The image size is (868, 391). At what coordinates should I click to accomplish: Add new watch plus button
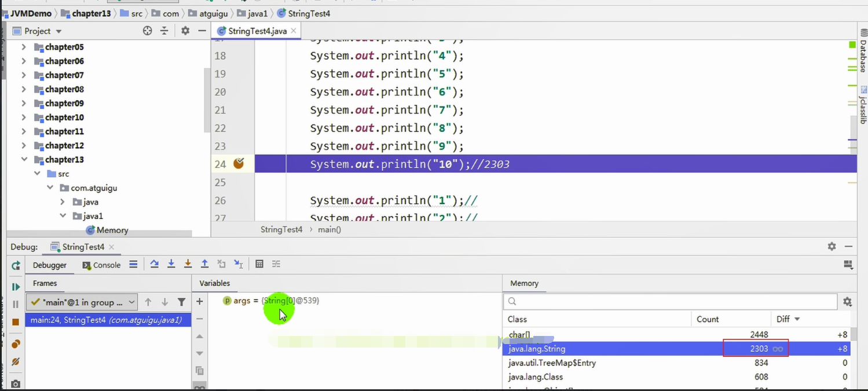point(200,301)
